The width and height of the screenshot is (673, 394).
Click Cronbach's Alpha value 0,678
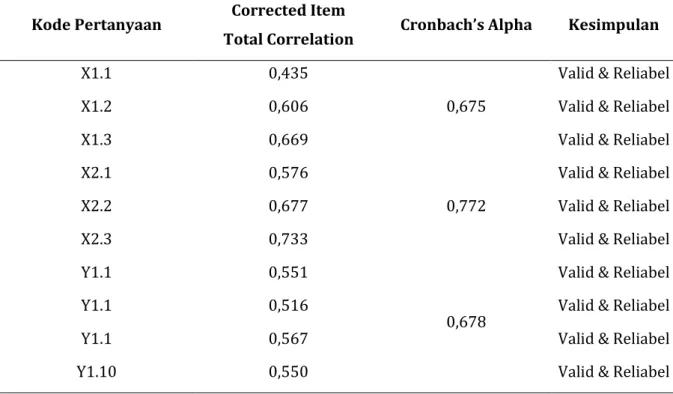click(466, 322)
